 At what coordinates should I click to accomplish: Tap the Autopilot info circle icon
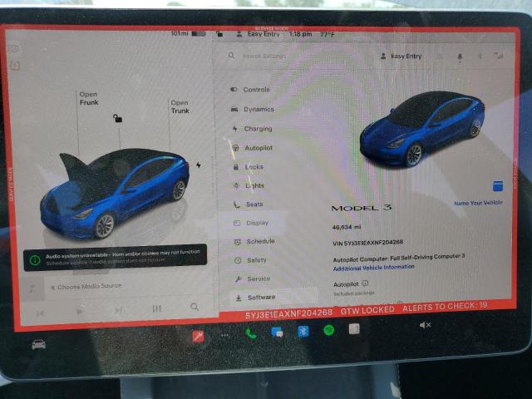coord(365,283)
